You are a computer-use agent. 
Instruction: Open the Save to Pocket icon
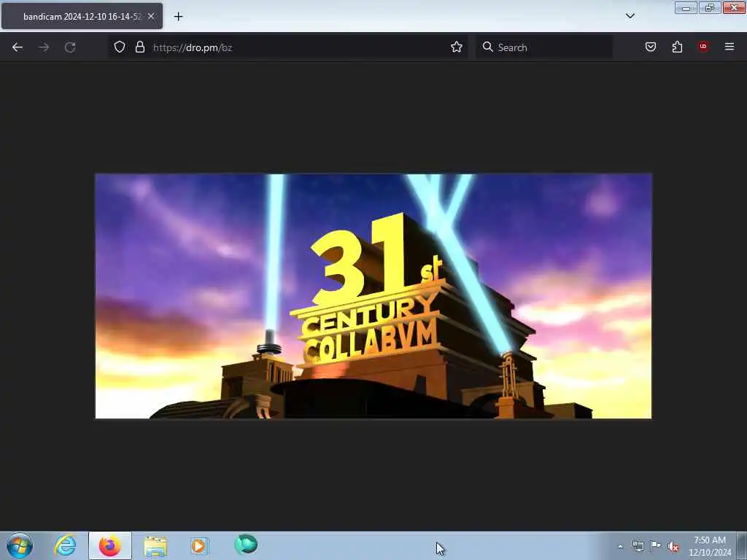click(x=651, y=47)
